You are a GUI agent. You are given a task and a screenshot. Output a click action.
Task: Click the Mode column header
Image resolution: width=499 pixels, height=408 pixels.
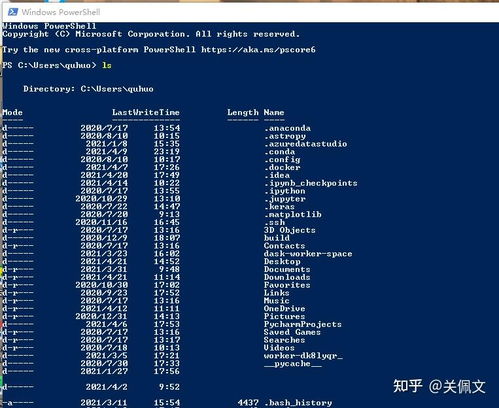click(12, 112)
